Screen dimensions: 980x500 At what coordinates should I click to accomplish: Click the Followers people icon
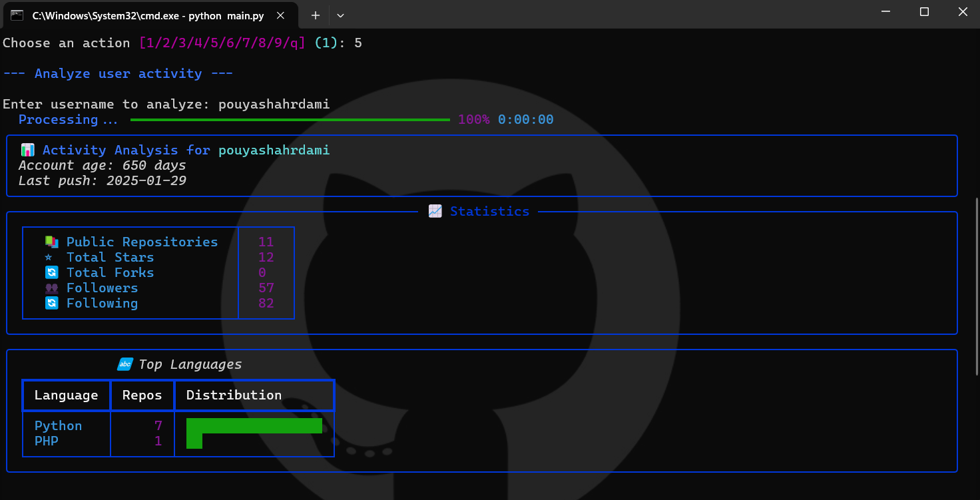click(x=51, y=288)
